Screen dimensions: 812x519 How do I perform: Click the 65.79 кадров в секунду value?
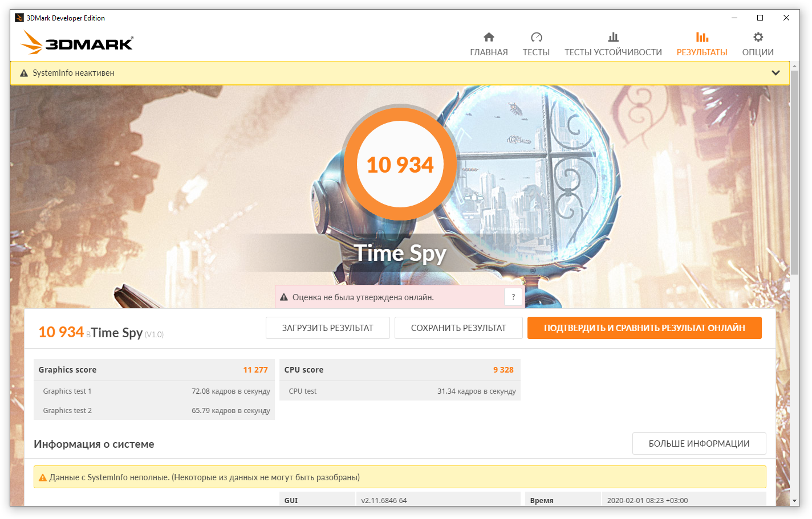click(x=231, y=411)
